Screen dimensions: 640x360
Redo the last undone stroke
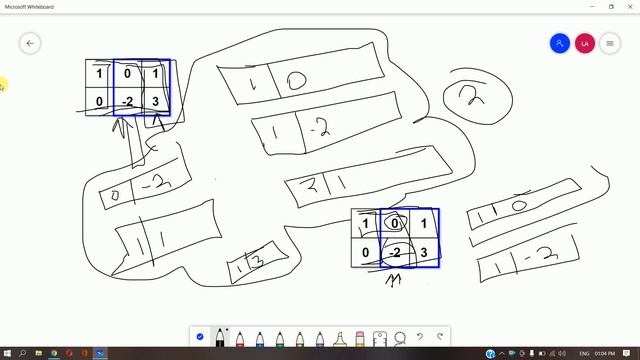[440, 337]
